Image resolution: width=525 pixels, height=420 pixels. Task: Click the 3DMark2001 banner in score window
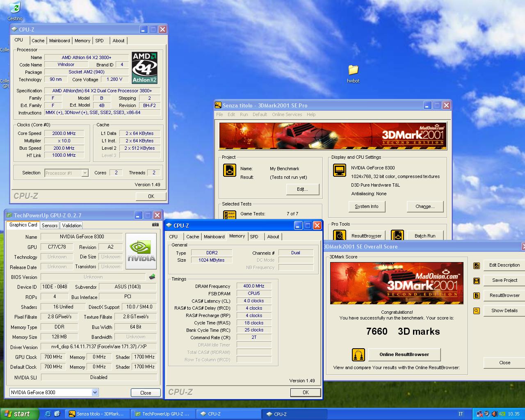(x=397, y=283)
